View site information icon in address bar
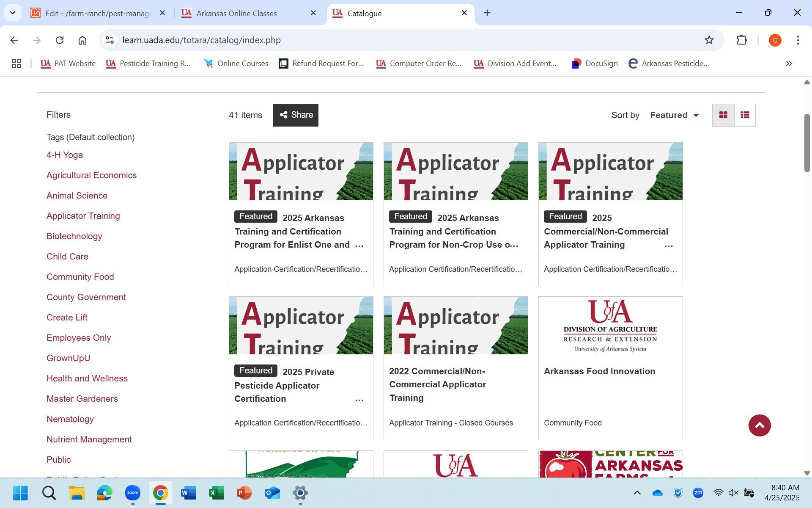This screenshot has width=812, height=508. (110, 40)
